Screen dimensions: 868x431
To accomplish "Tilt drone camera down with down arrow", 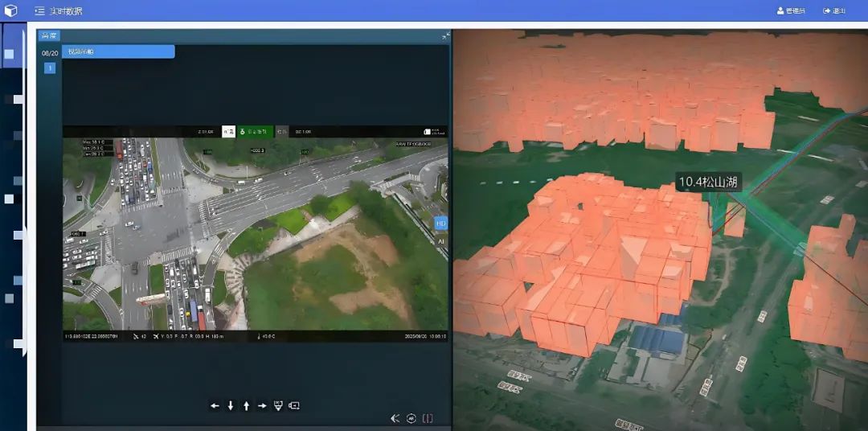I will (231, 406).
